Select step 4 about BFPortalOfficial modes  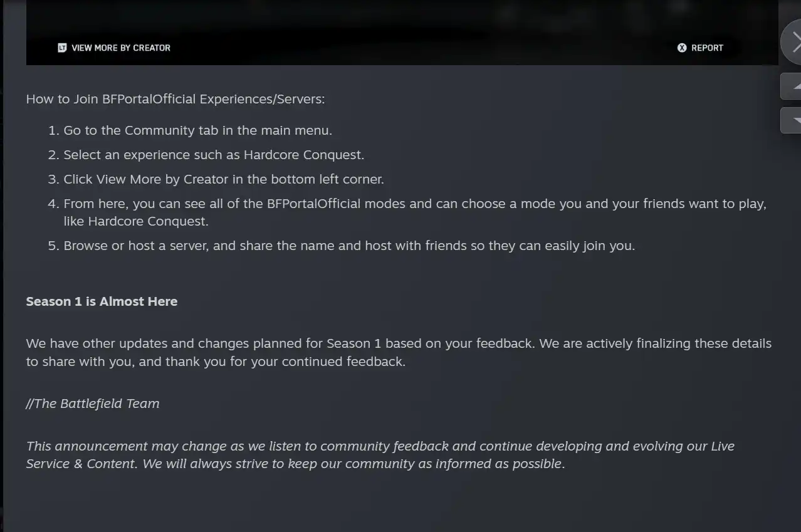click(414, 204)
